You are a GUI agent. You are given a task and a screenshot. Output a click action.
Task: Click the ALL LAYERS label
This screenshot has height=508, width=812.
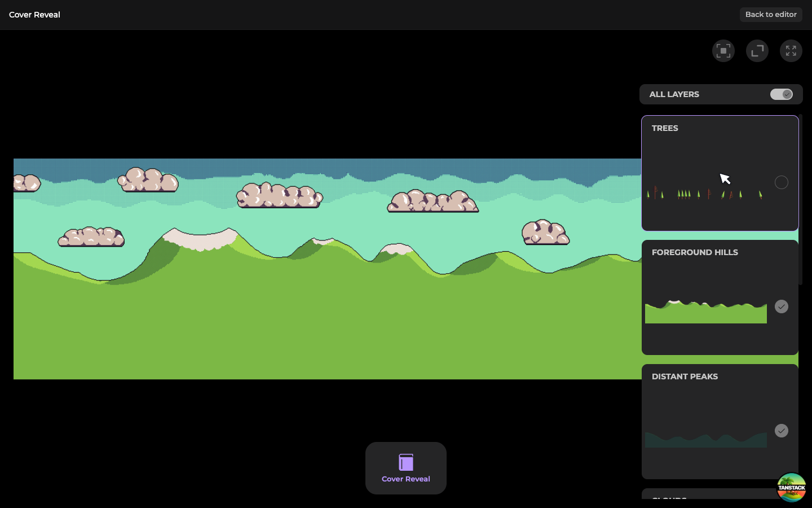674,94
